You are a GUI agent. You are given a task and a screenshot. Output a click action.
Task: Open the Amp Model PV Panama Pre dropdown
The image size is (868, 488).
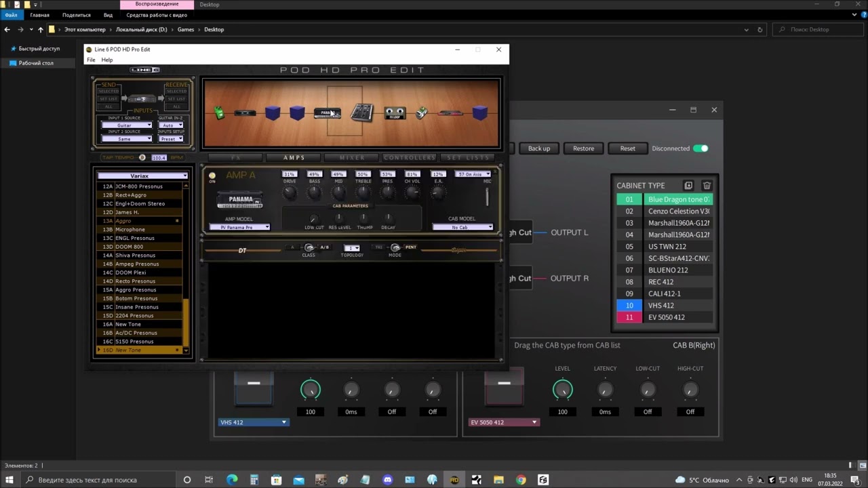point(239,227)
